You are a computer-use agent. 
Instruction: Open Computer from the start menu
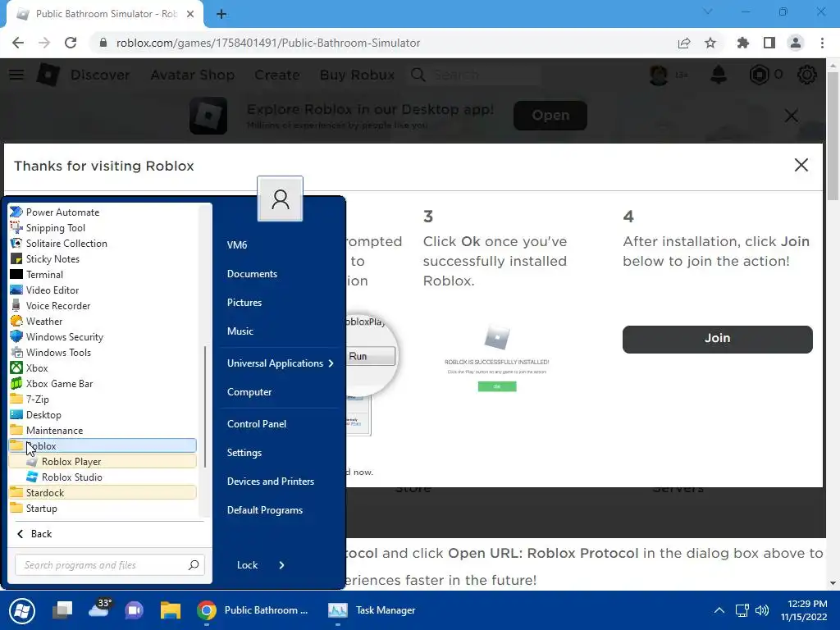tap(249, 391)
